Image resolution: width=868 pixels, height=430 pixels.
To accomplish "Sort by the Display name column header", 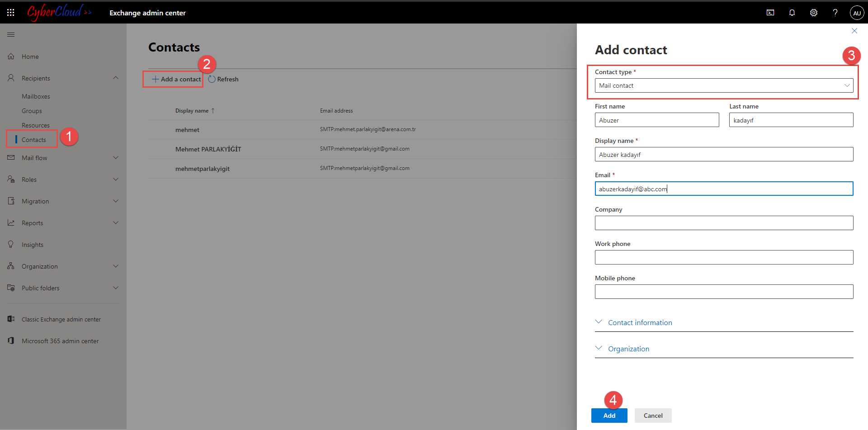I will [x=192, y=111].
